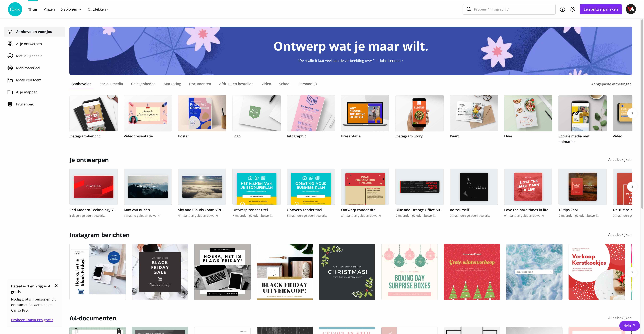
Task: Open settings gear icon in header
Action: coord(573,9)
